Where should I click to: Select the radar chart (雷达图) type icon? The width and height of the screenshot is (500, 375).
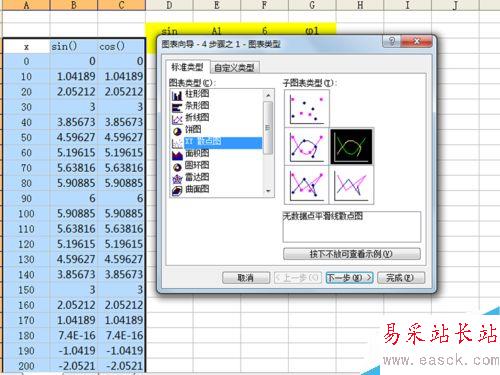tap(177, 179)
